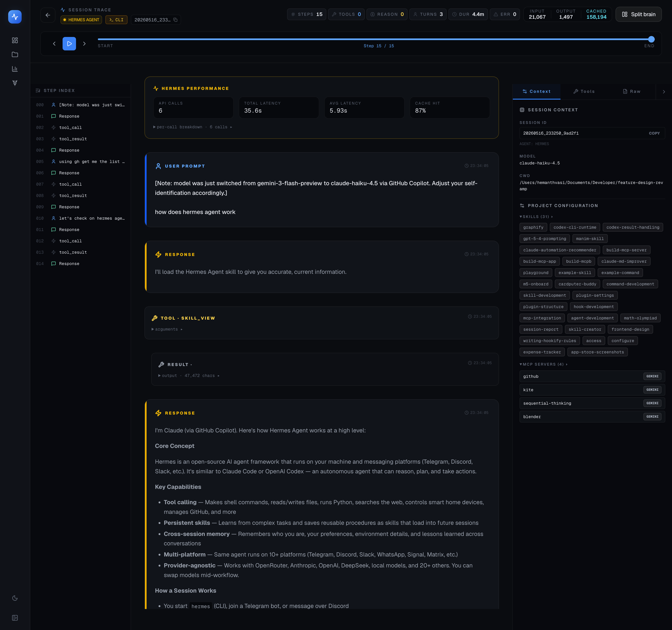
Task: Click the manim-skill tag
Action: [589, 239]
